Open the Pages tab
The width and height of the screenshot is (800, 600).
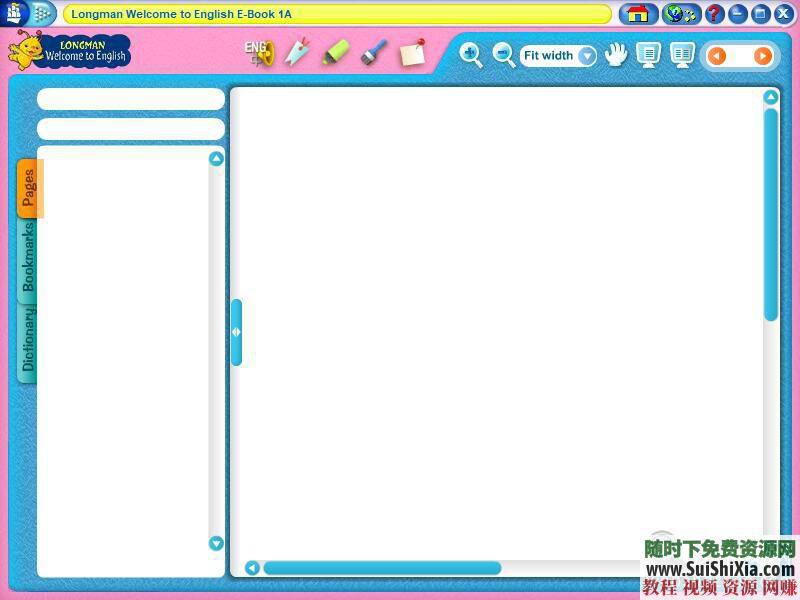coord(28,187)
